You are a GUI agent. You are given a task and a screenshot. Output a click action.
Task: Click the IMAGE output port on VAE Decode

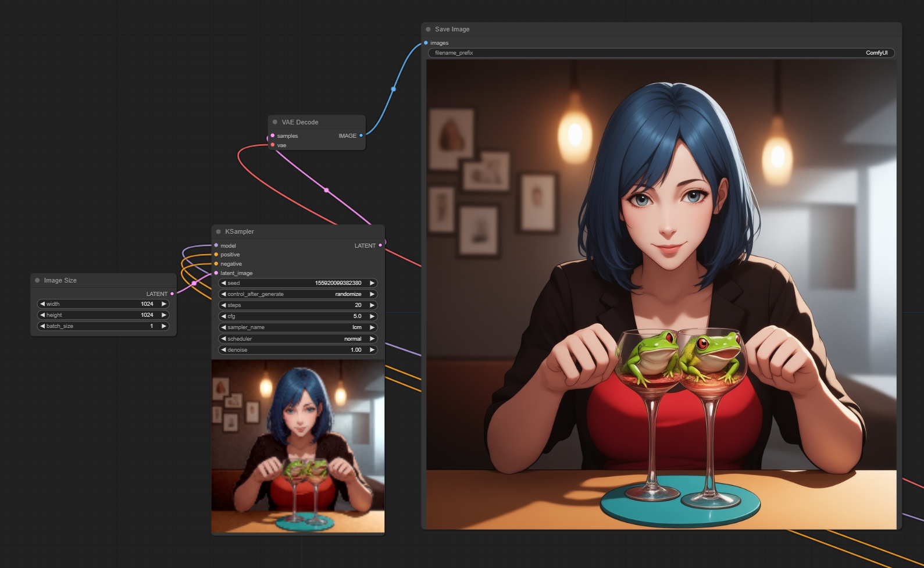pyautogui.click(x=361, y=135)
